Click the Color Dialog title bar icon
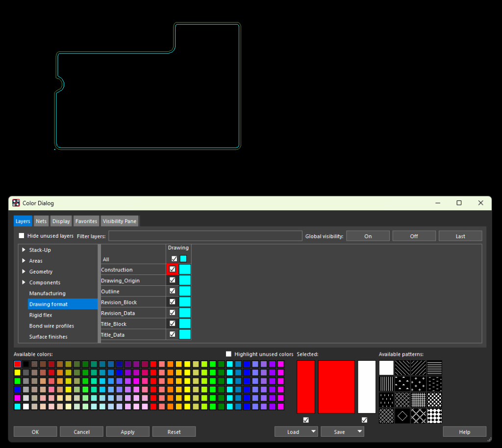 point(16,203)
